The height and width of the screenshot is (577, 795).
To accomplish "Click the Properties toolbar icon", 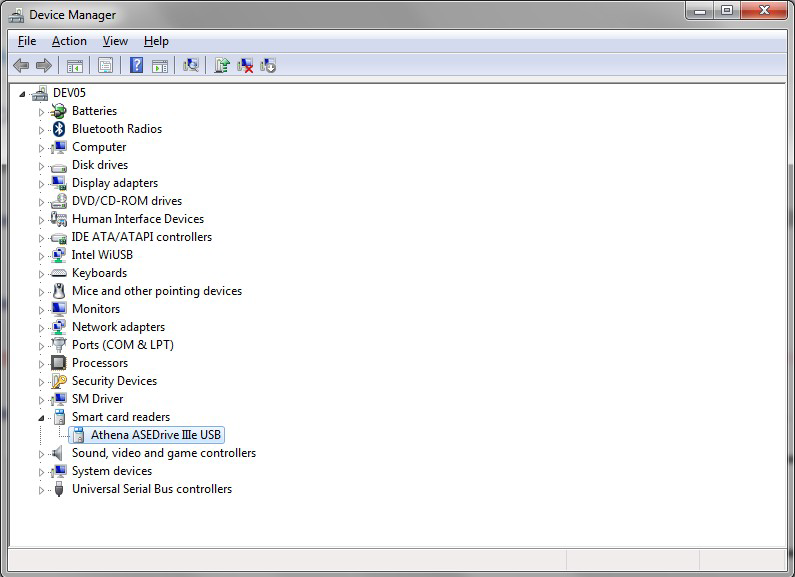I will [x=105, y=66].
